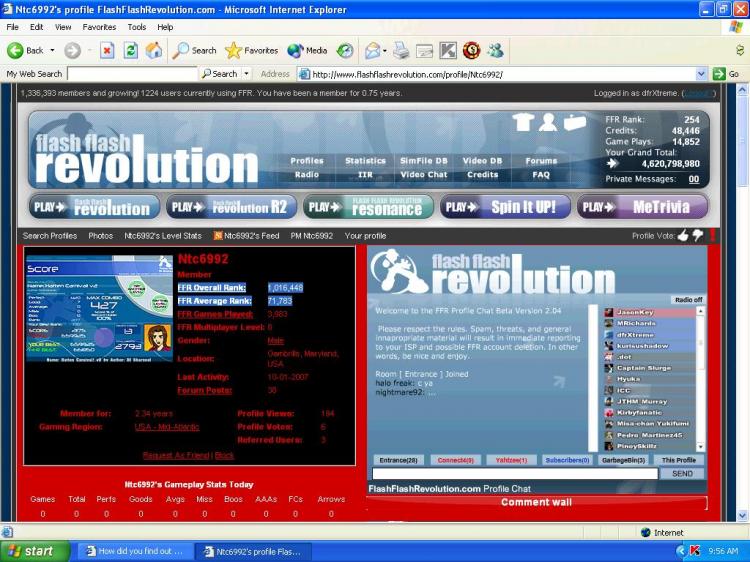The width and height of the screenshot is (750, 562).
Task: Expand hidden system tray icons arrow
Action: tap(681, 551)
